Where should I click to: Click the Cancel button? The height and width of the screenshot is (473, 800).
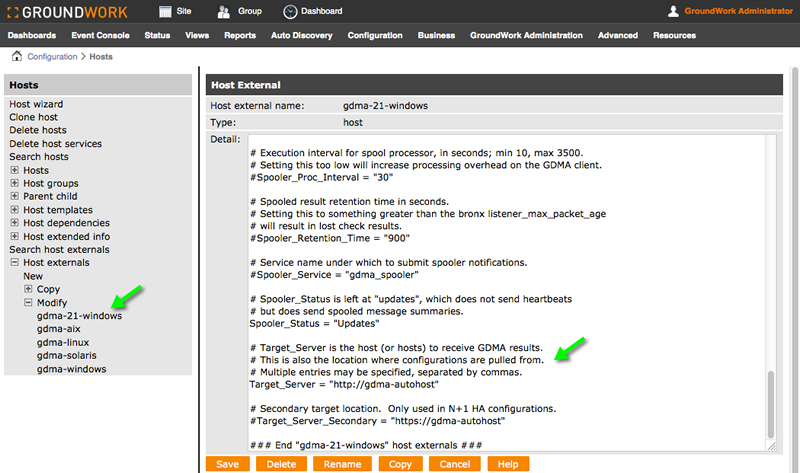point(455,464)
